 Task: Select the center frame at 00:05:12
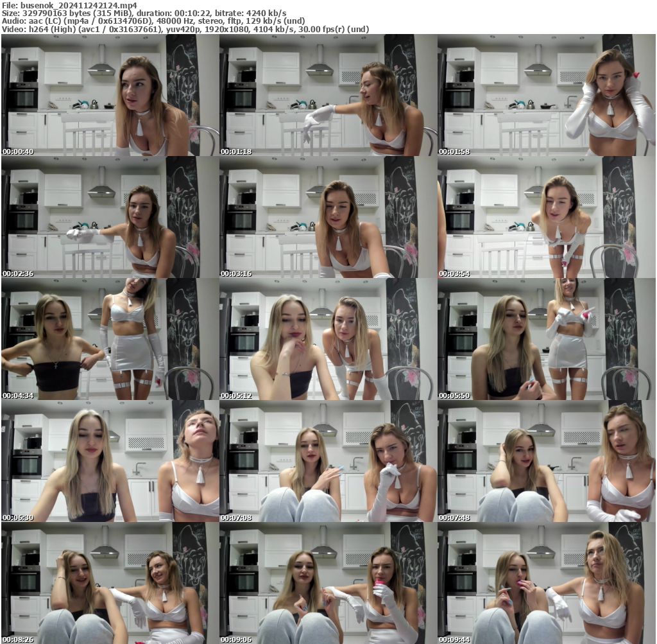(x=328, y=337)
